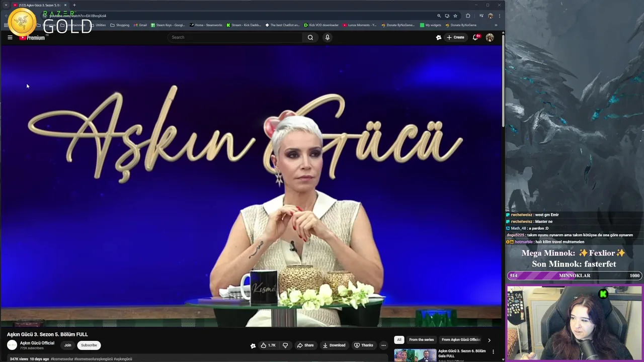Click the Share button
This screenshot has height=362, width=644.
(305, 345)
